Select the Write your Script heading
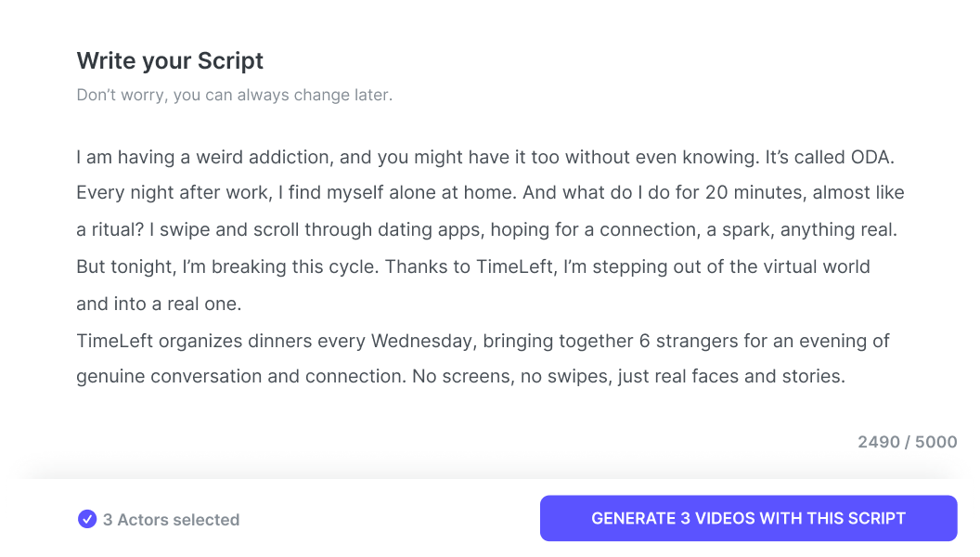Image resolution: width=980 pixels, height=557 pixels. coord(169,60)
